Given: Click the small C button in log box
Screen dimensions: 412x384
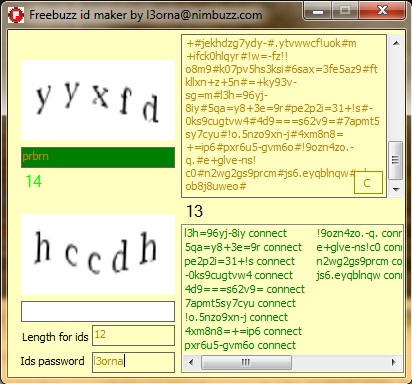Looking at the screenshot, I should coord(368,183).
